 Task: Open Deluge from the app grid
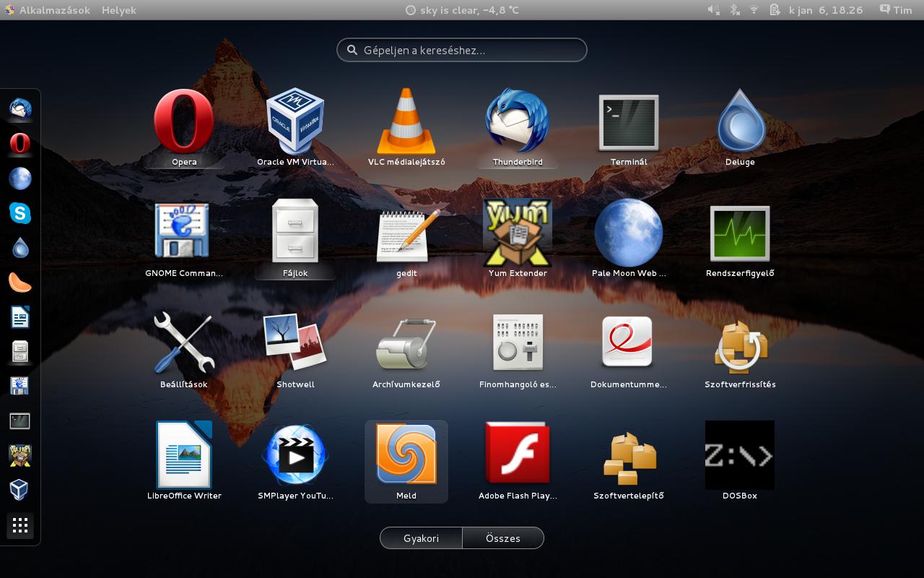pyautogui.click(x=740, y=129)
